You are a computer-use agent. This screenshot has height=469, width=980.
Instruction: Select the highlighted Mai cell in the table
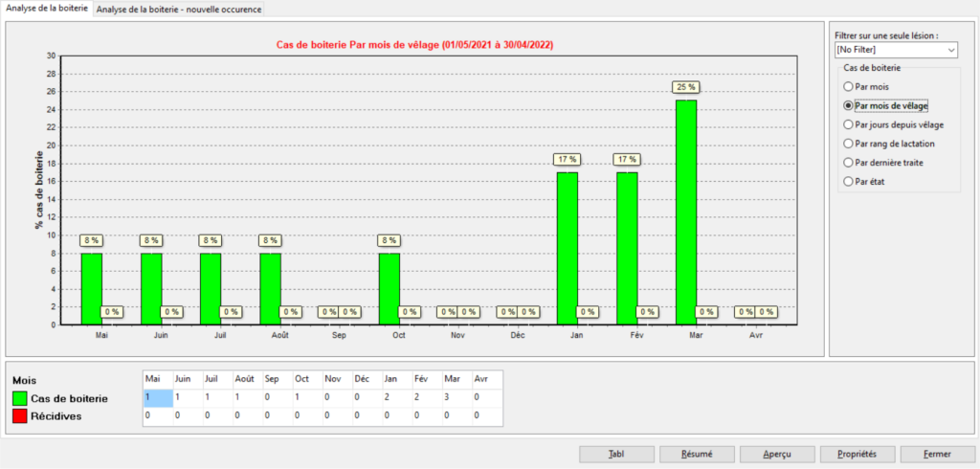point(157,397)
